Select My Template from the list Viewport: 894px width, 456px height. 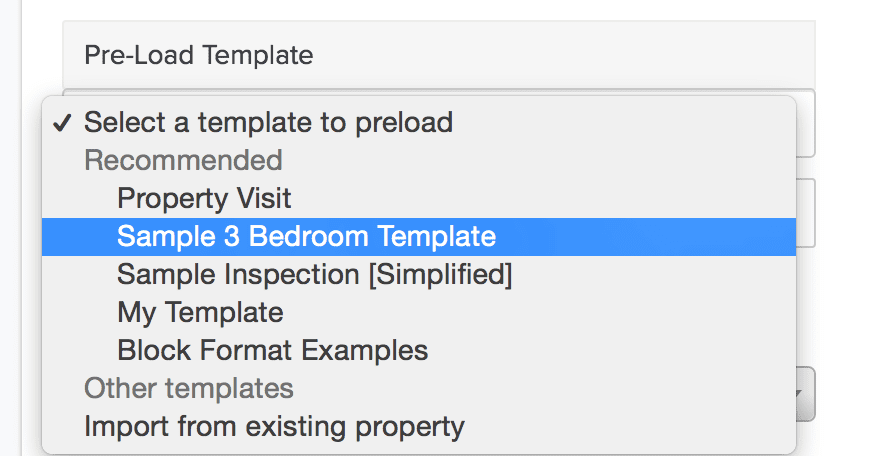pos(200,312)
